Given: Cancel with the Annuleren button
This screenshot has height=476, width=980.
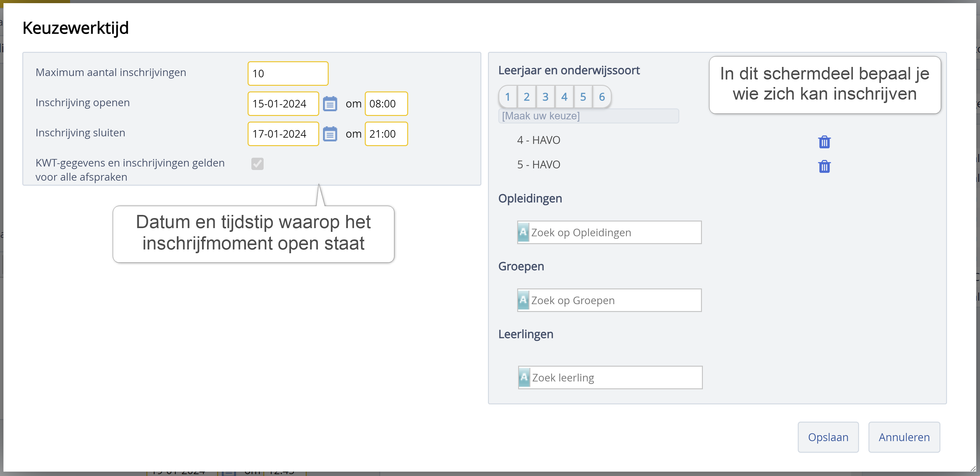Looking at the screenshot, I should [x=904, y=437].
